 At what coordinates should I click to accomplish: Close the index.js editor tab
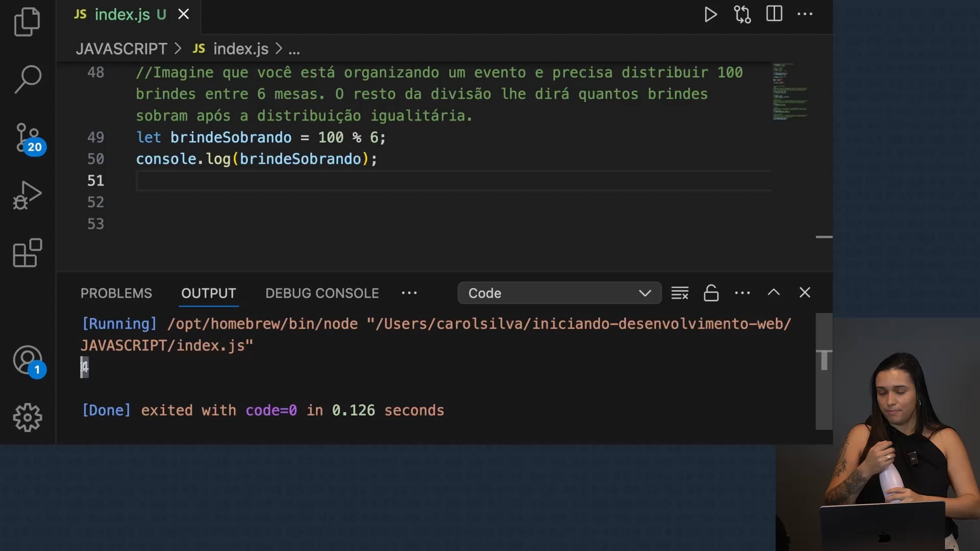coord(184,14)
